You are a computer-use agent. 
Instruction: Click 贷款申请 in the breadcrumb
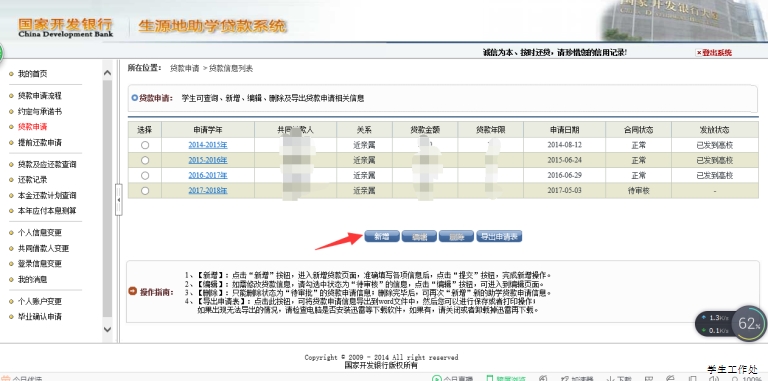pyautogui.click(x=185, y=69)
